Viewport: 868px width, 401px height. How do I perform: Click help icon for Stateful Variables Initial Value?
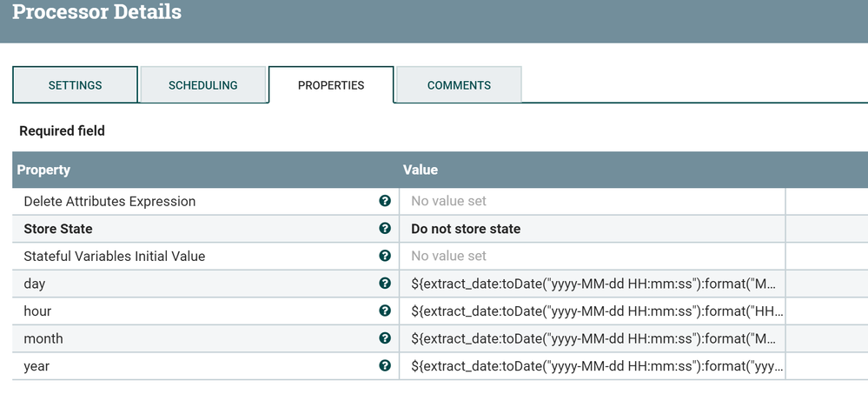tap(385, 256)
